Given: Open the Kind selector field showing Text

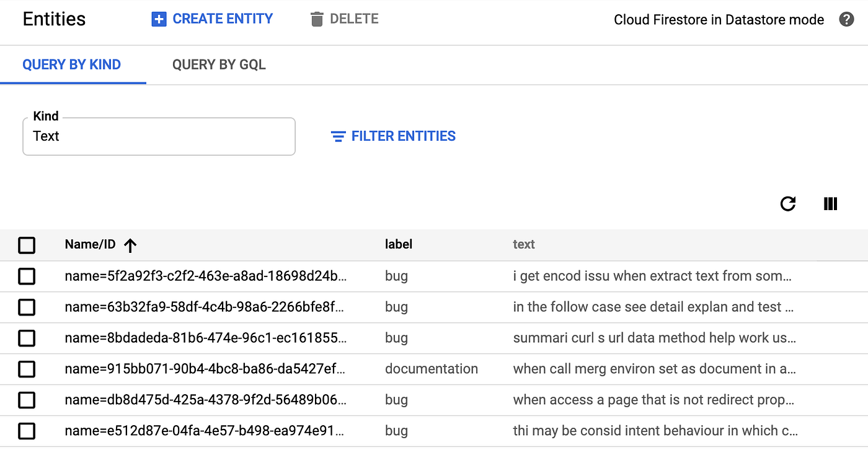Looking at the screenshot, I should (x=159, y=136).
